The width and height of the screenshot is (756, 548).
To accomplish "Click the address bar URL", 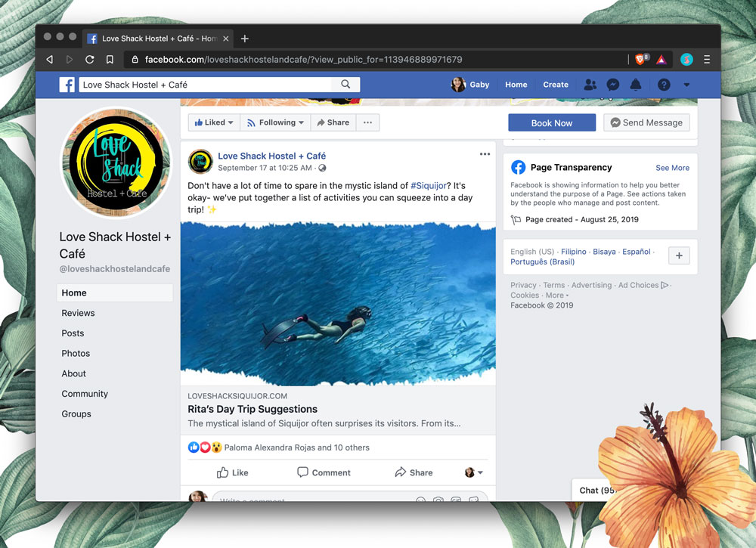I will 303,59.
